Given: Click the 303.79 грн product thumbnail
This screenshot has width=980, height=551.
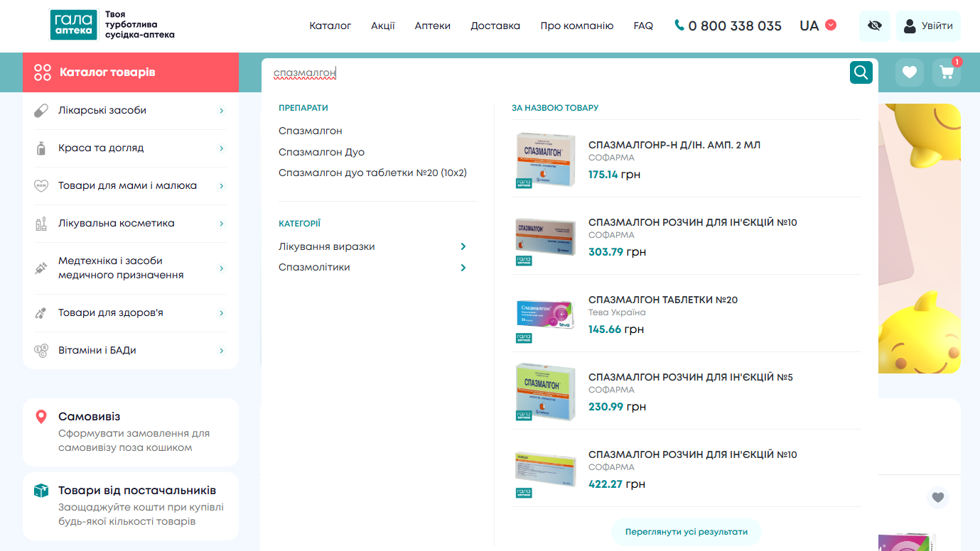Looking at the screenshot, I should tap(545, 236).
